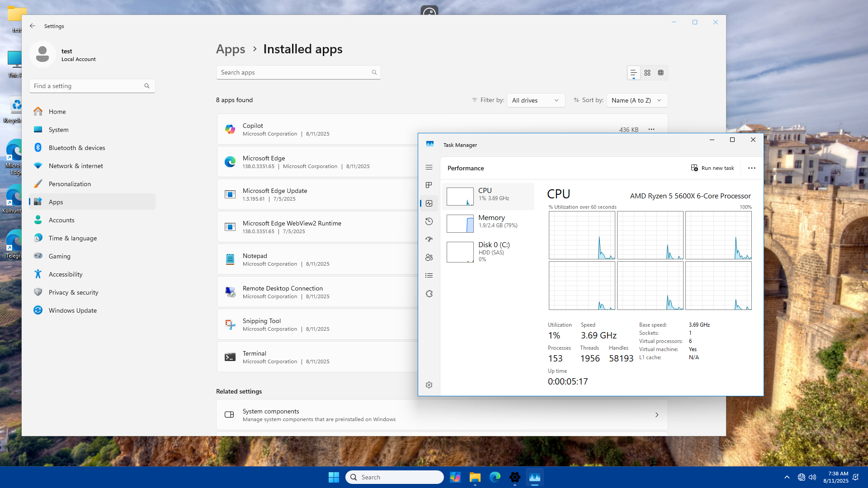This screenshot has height=488, width=868.
Task: Open Microsoft Edge from taskbar
Action: [495, 477]
